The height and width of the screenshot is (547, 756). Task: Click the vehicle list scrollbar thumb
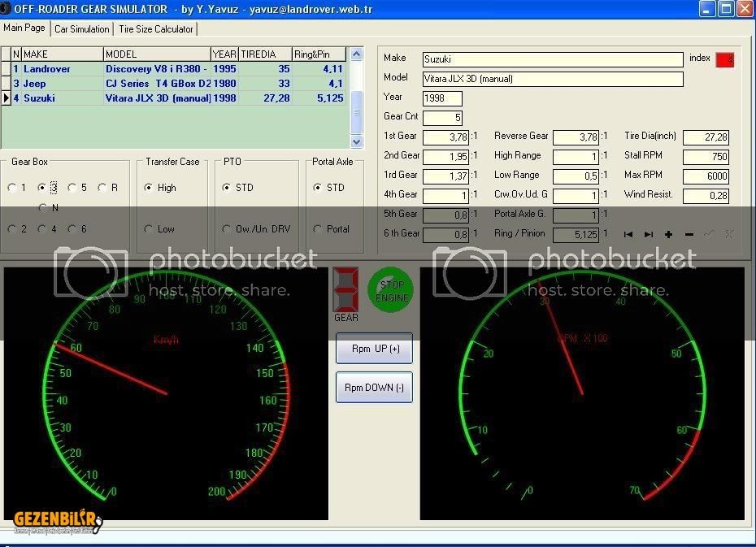[x=356, y=112]
